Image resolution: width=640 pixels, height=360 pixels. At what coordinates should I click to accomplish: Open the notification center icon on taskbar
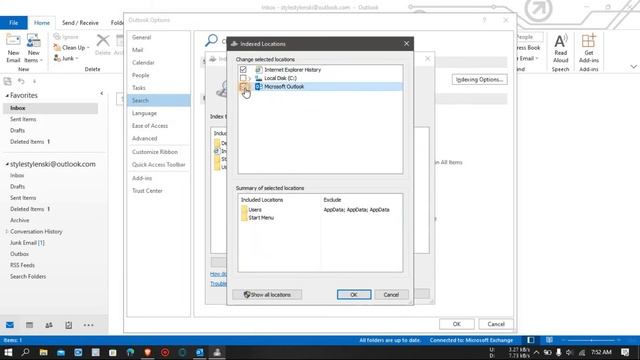point(625,352)
